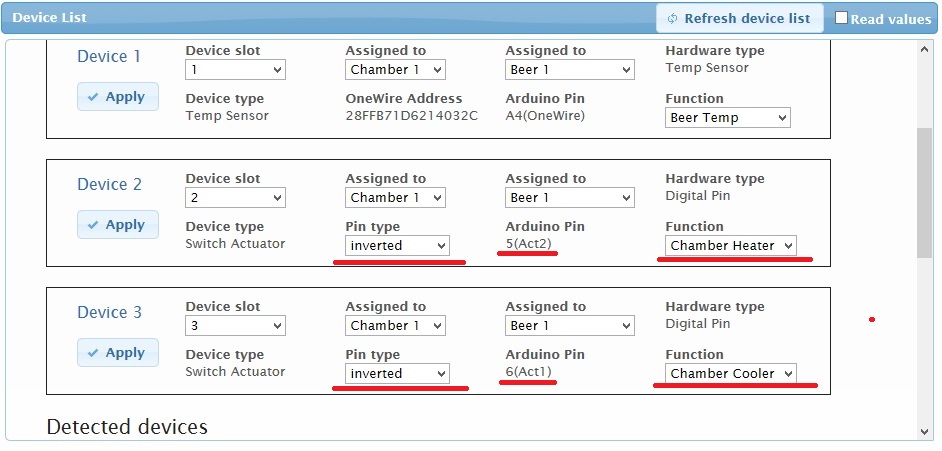Open Device 2 Beer 1 assignment dropdown
The image size is (942, 451).
coord(569,198)
